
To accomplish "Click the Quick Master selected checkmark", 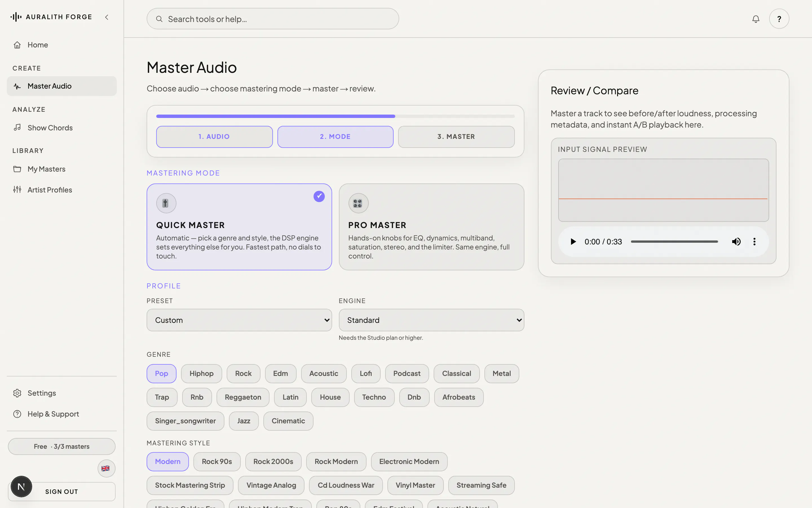I will (319, 196).
